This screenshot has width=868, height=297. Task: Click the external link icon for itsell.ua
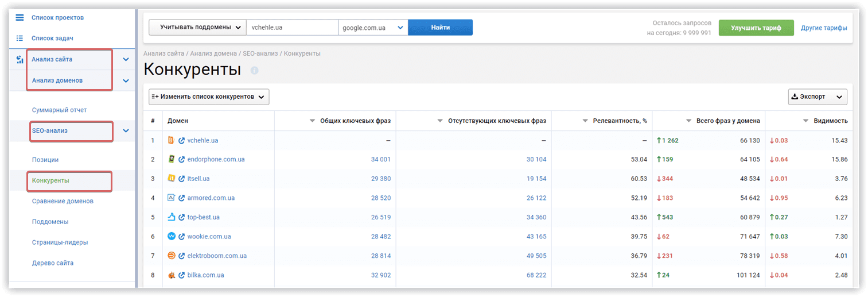coord(182,179)
